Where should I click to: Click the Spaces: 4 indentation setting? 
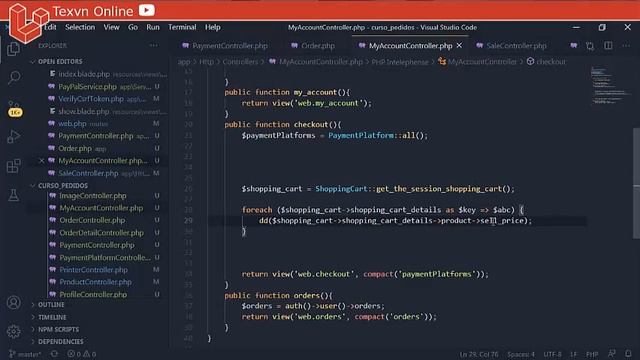pyautogui.click(x=521, y=354)
